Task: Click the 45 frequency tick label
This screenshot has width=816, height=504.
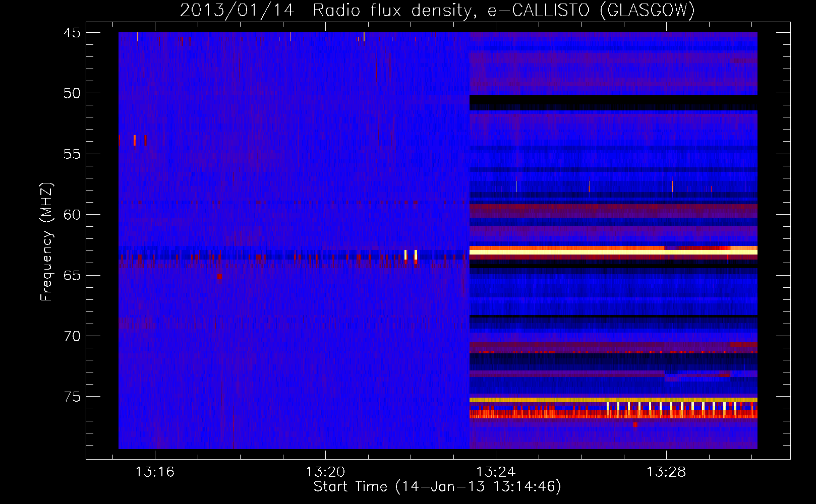Action: point(72,33)
